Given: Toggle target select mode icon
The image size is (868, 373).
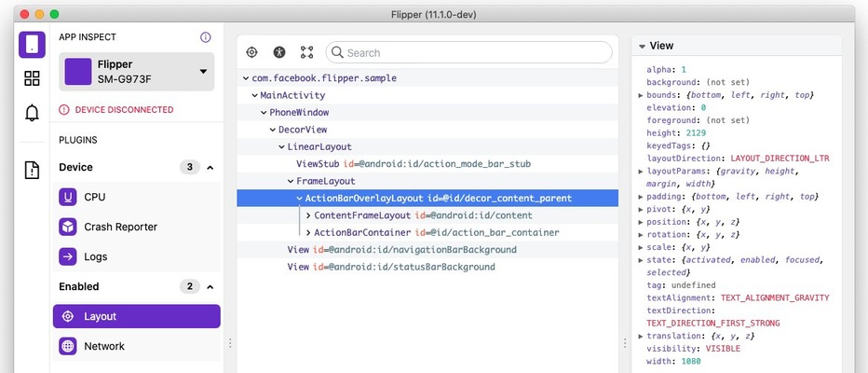Looking at the screenshot, I should [x=251, y=52].
